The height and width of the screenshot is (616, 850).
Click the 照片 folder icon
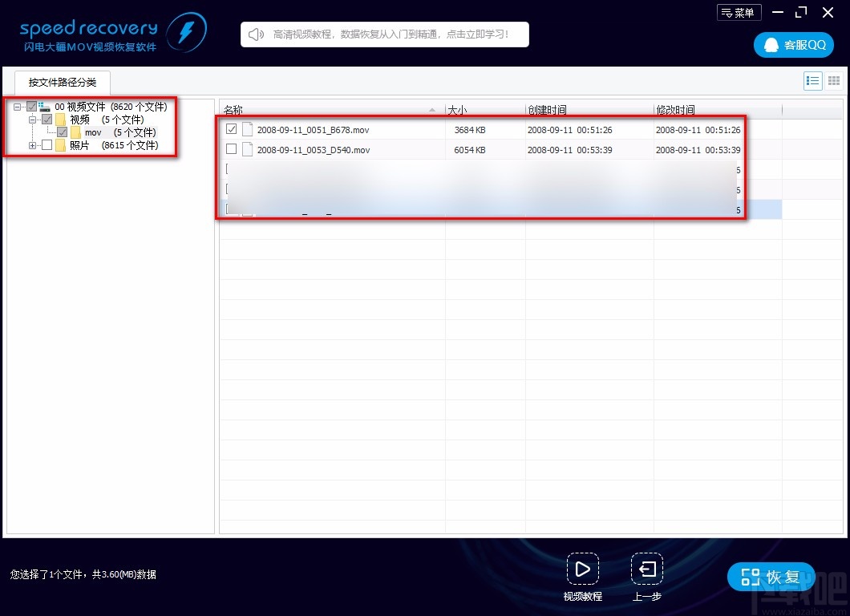click(60, 145)
